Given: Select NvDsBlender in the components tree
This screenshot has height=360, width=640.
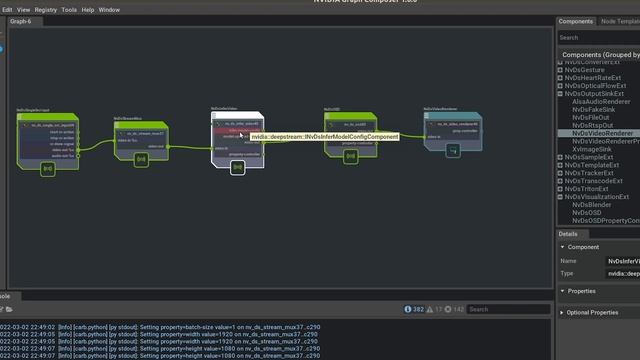Looking at the screenshot, I should [591, 205].
